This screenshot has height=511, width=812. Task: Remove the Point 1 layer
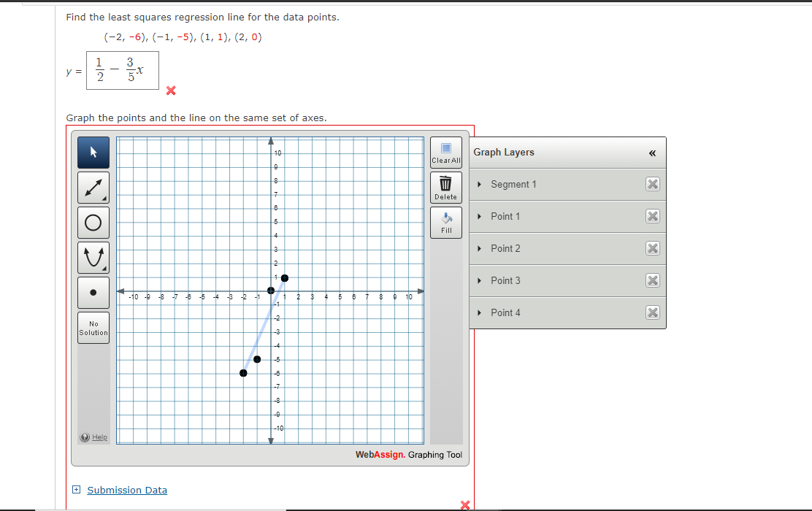pos(653,216)
